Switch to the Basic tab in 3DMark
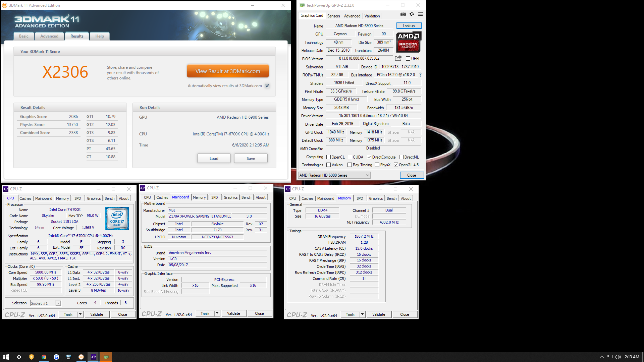 point(23,36)
